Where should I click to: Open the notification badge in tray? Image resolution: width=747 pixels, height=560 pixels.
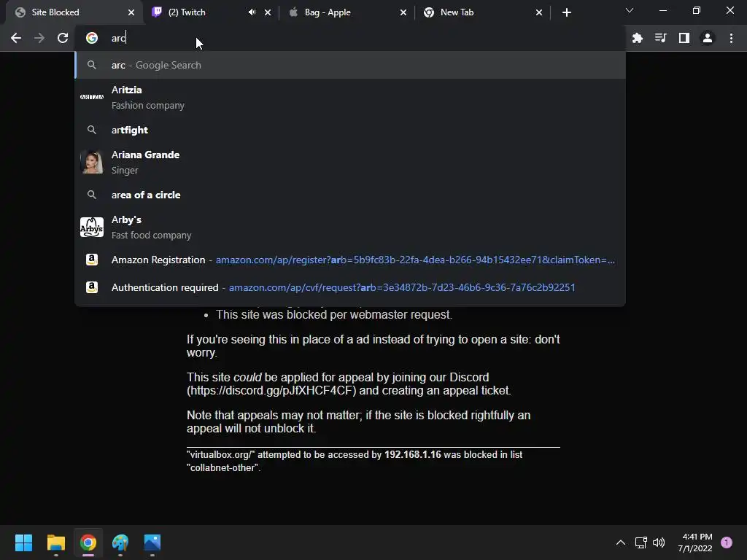pyautogui.click(x=727, y=542)
